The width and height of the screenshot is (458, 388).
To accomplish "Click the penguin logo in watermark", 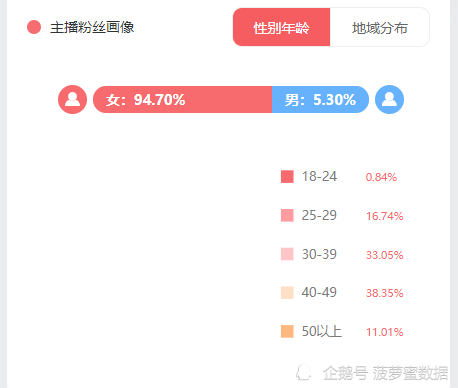I will point(304,372).
